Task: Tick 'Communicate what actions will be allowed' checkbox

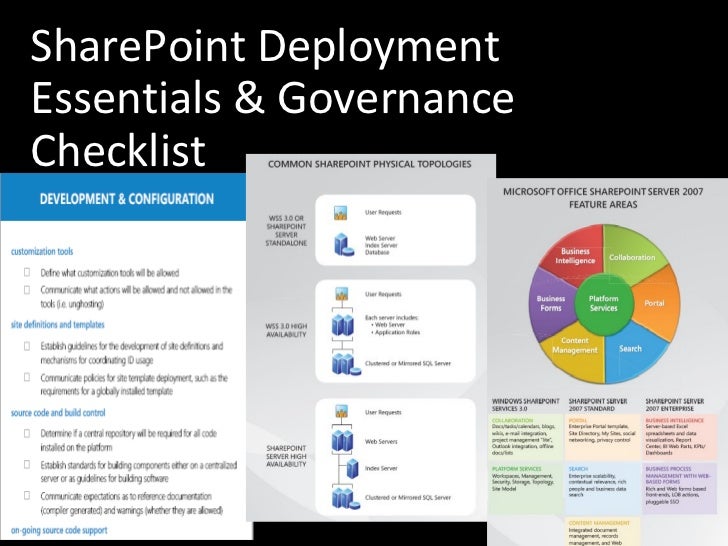Action: coord(27,290)
